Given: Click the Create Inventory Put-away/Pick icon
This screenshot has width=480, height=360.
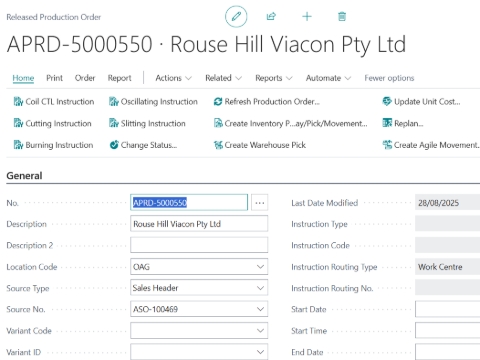Looking at the screenshot, I should coord(218,123).
